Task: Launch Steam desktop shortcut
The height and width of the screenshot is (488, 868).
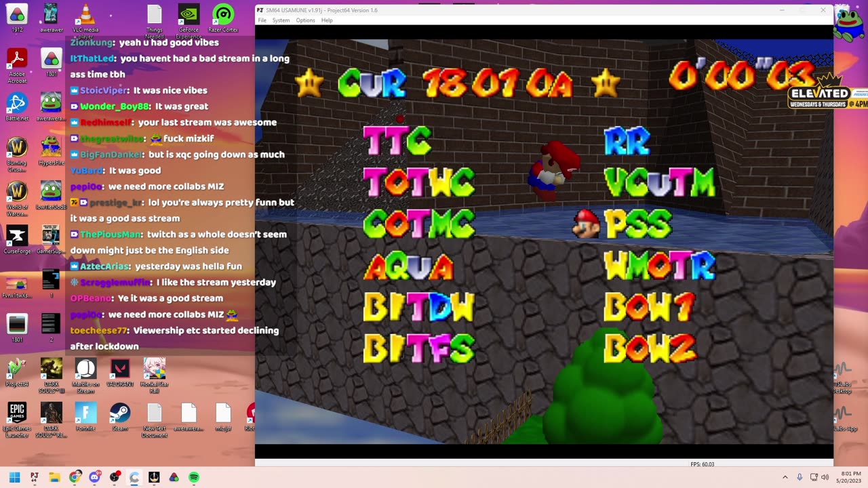Action: (x=120, y=416)
